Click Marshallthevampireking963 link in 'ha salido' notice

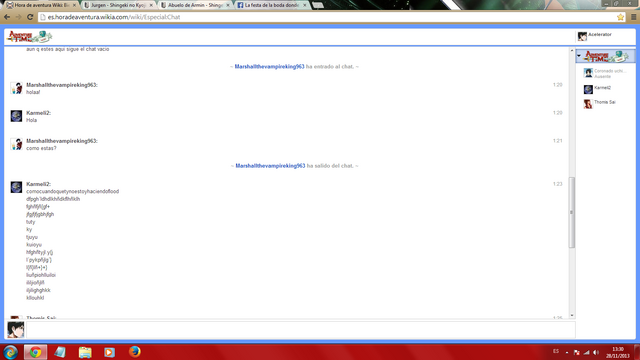270,166
